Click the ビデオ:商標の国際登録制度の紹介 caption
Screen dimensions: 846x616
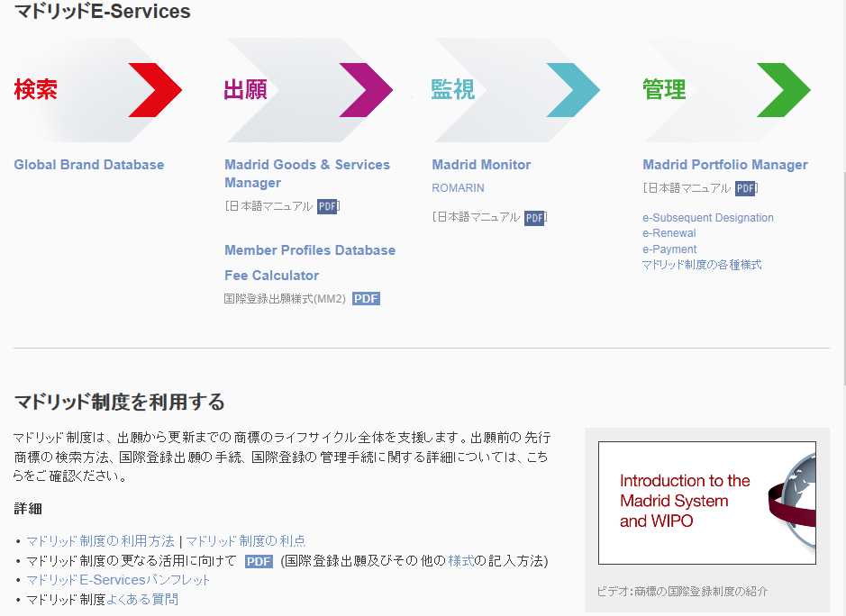(x=683, y=591)
